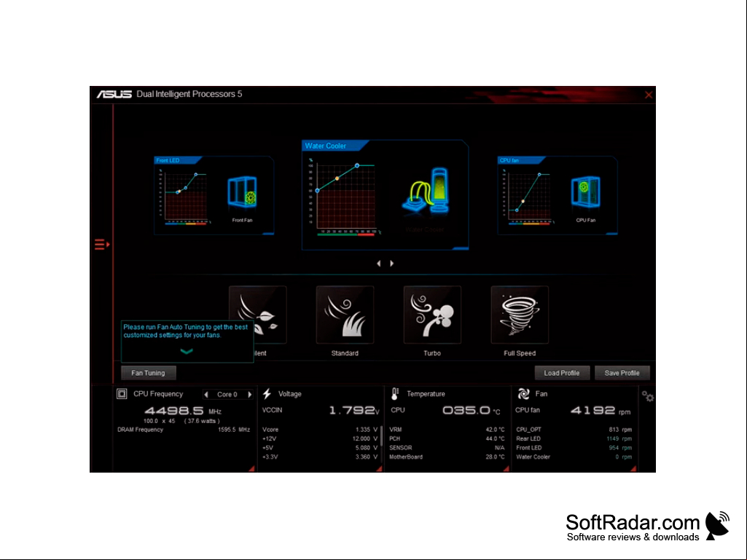747x560 pixels.
Task: Select the Full Speed tornado icon
Action: pyautogui.click(x=520, y=315)
